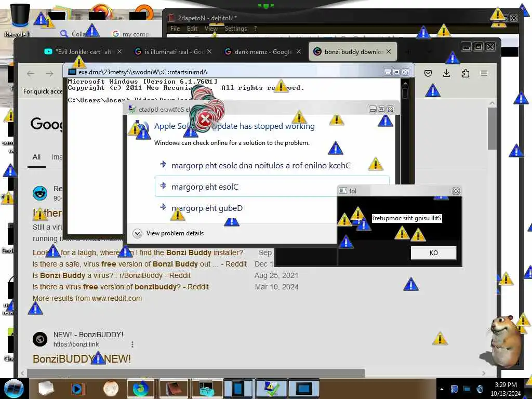The height and width of the screenshot is (399, 532).
Task: Close the 'dank memz' tab
Action: pyautogui.click(x=299, y=51)
